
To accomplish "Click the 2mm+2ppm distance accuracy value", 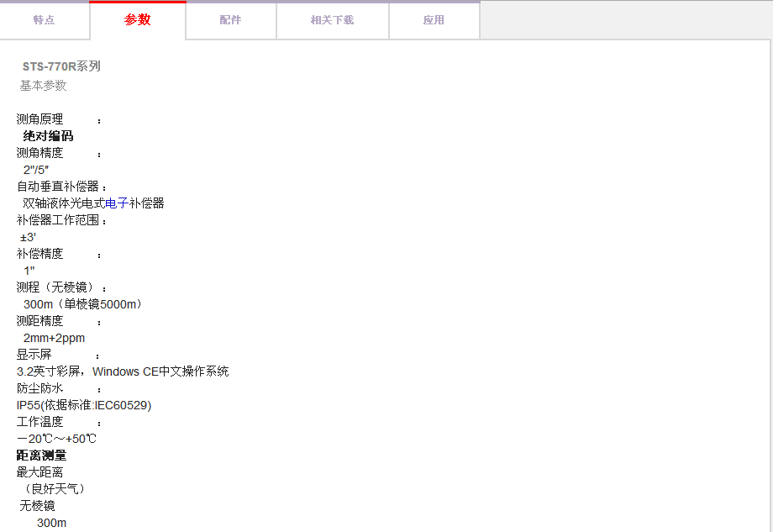I will point(54,338).
